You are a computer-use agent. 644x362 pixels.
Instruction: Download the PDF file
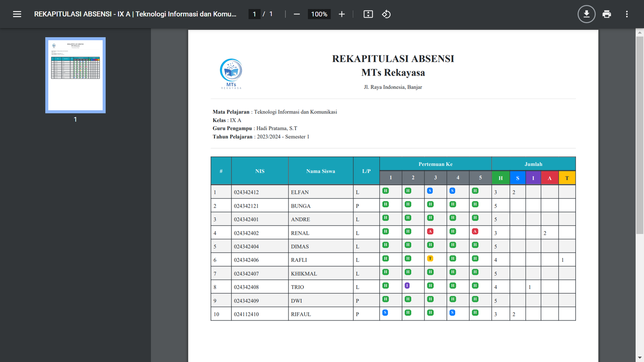point(586,14)
